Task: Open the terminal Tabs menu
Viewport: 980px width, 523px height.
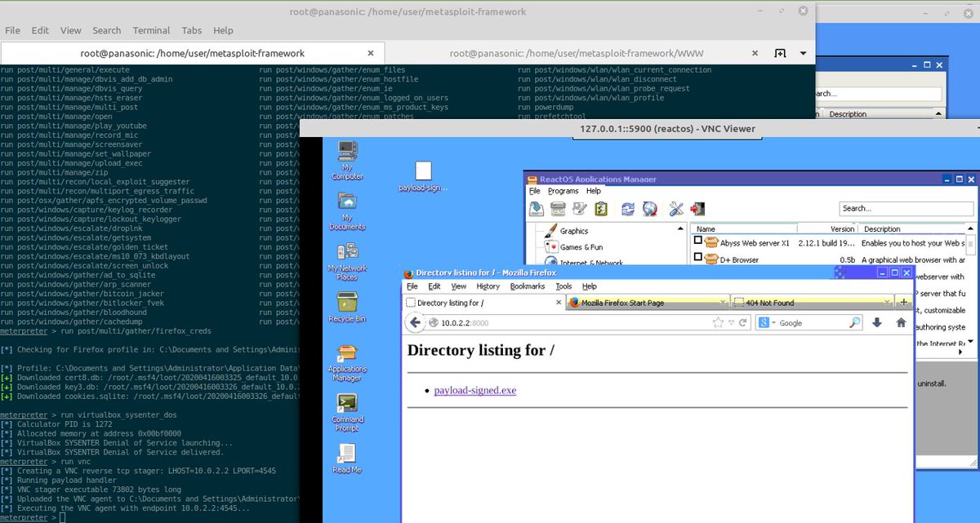Action: click(x=192, y=30)
